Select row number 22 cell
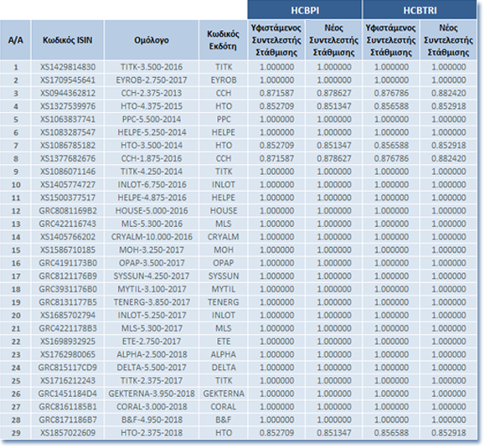 (15, 342)
